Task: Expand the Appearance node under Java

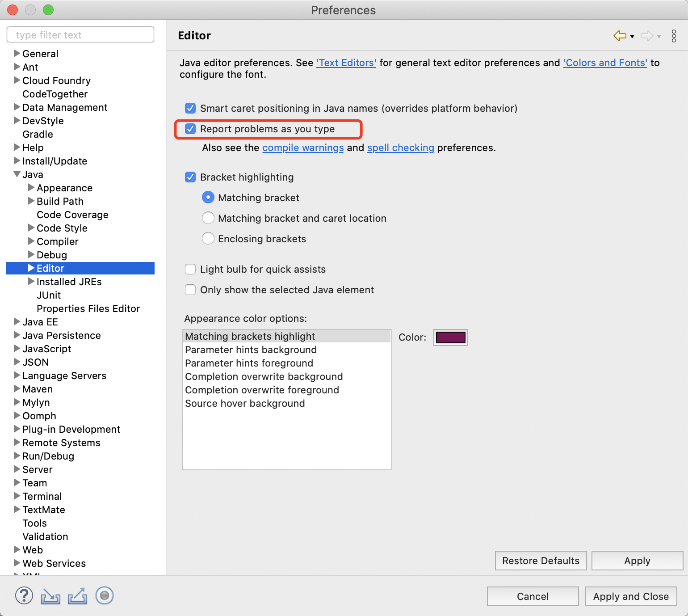Action: (31, 187)
